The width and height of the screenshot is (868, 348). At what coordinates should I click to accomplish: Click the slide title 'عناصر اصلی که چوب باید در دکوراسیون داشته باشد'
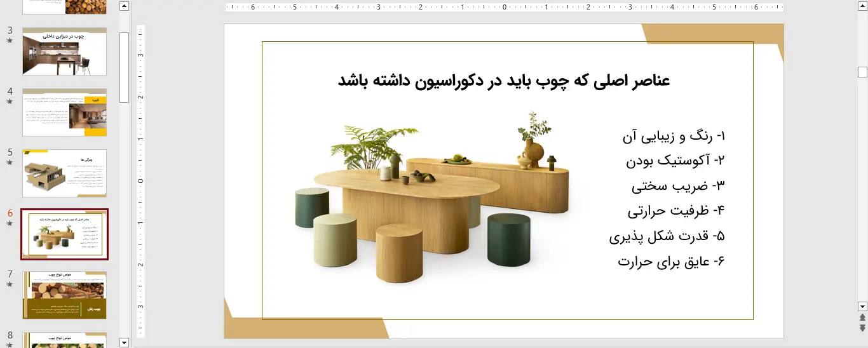coord(504,81)
